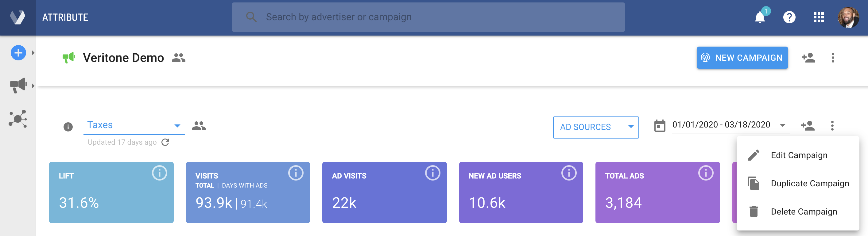The width and height of the screenshot is (868, 236).
Task: Select Edit Campaign from the menu
Action: point(799,155)
